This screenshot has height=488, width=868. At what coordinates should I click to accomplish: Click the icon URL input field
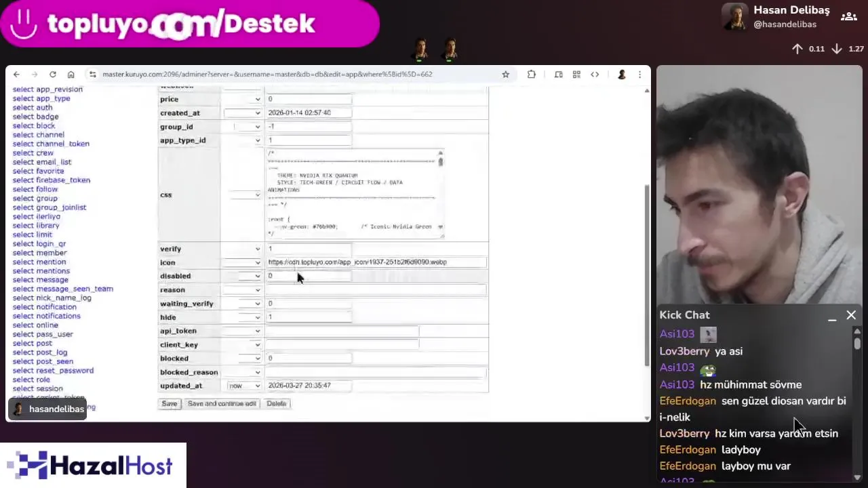point(376,262)
